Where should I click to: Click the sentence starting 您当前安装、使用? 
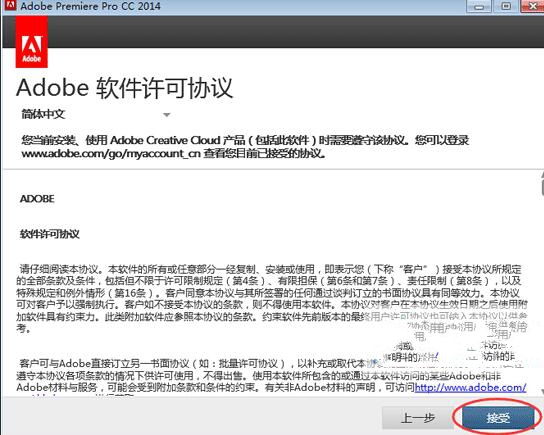coord(245,147)
